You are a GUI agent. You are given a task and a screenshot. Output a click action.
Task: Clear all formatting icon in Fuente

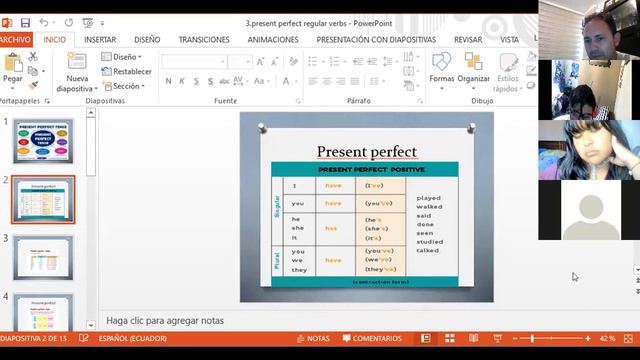coord(293,62)
